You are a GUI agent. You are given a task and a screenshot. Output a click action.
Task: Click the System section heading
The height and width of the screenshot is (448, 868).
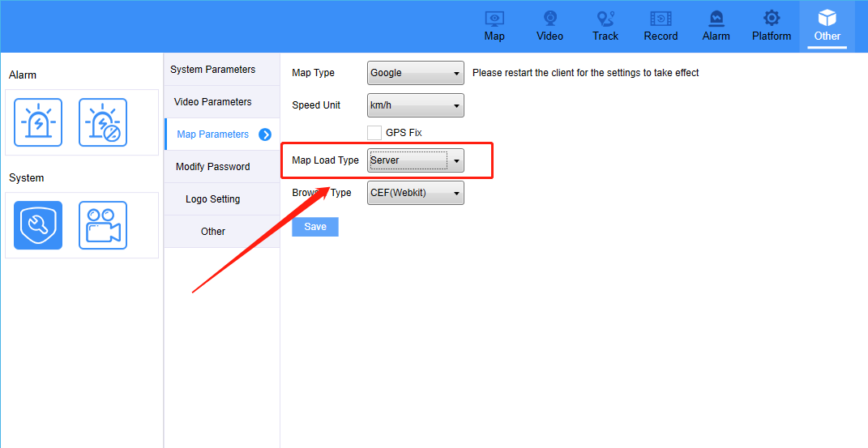click(26, 178)
